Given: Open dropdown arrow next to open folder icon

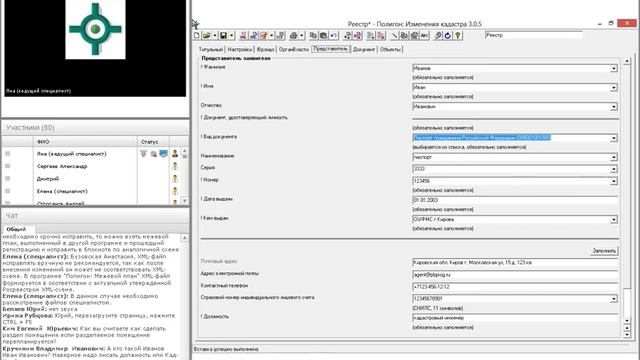Looking at the screenshot, I should pos(215,36).
